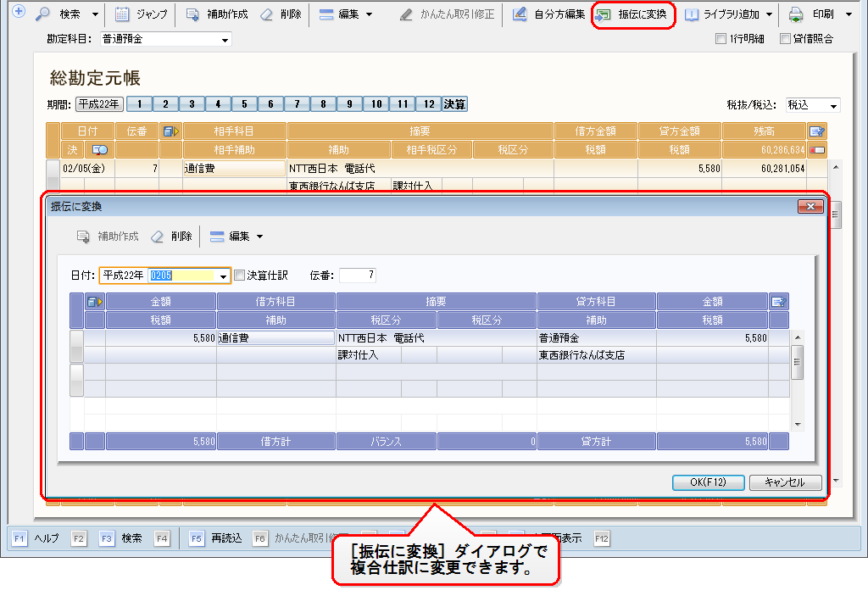Image resolution: width=868 pixels, height=596 pixels.
Task: Toggle the 貸借照合 checkbox
Action: [x=785, y=39]
